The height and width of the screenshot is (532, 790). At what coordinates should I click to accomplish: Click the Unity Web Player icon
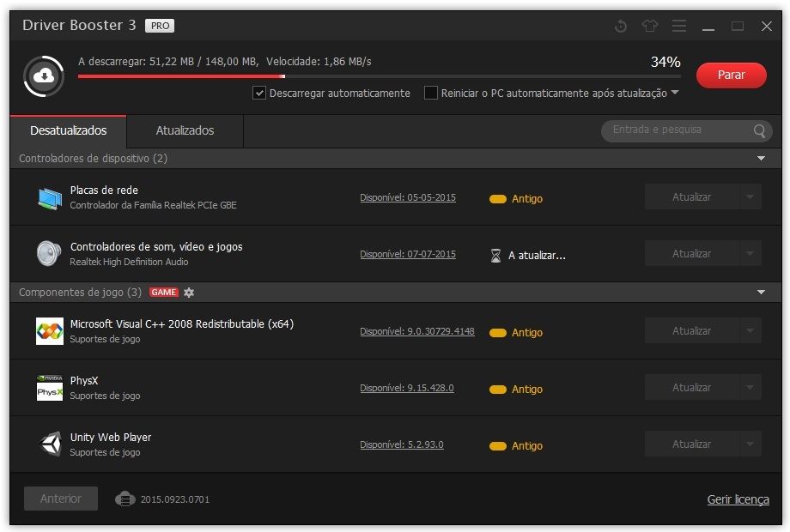coord(50,444)
